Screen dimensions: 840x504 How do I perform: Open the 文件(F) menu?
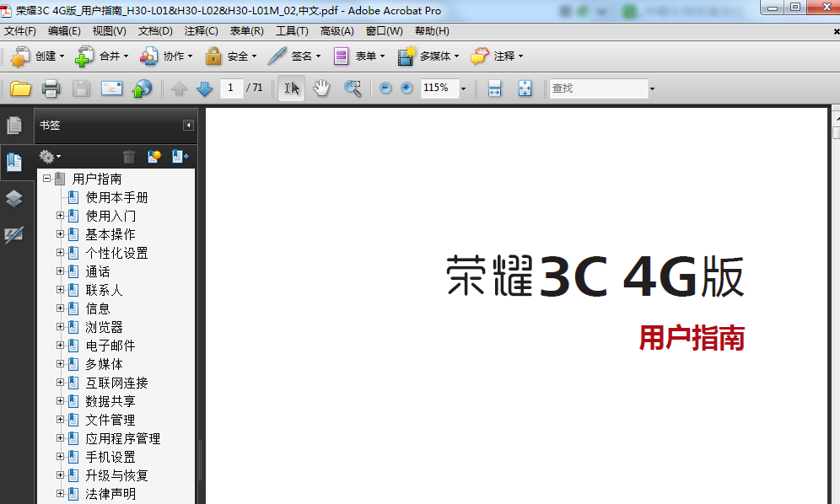tap(20, 31)
